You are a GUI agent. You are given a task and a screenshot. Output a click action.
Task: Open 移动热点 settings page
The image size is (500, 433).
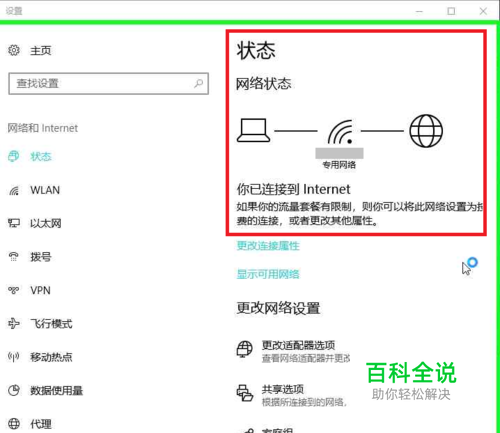point(51,357)
